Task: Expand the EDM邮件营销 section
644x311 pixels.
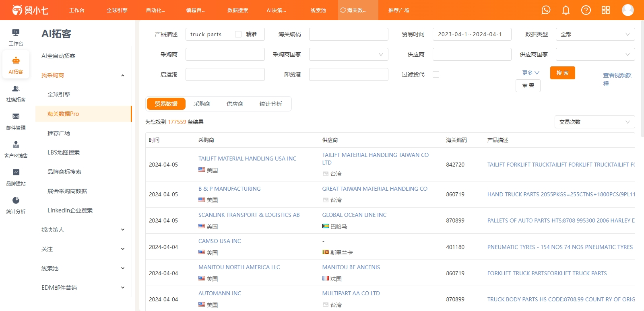Action: tap(83, 288)
